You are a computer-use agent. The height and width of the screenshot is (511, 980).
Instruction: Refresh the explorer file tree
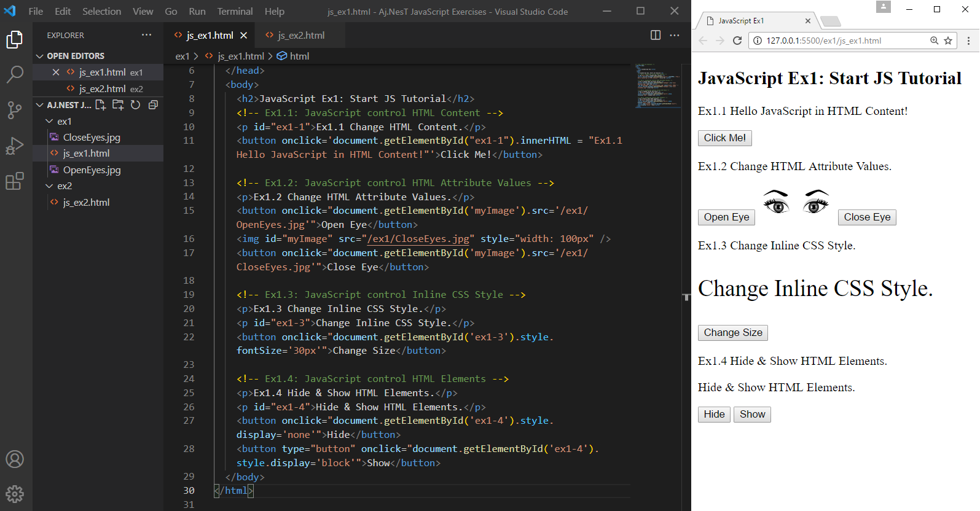click(x=136, y=105)
